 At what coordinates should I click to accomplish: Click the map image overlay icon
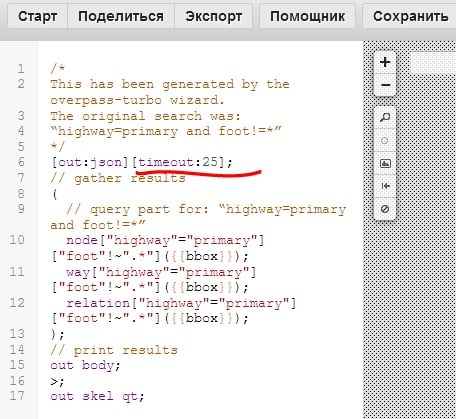pos(385,163)
